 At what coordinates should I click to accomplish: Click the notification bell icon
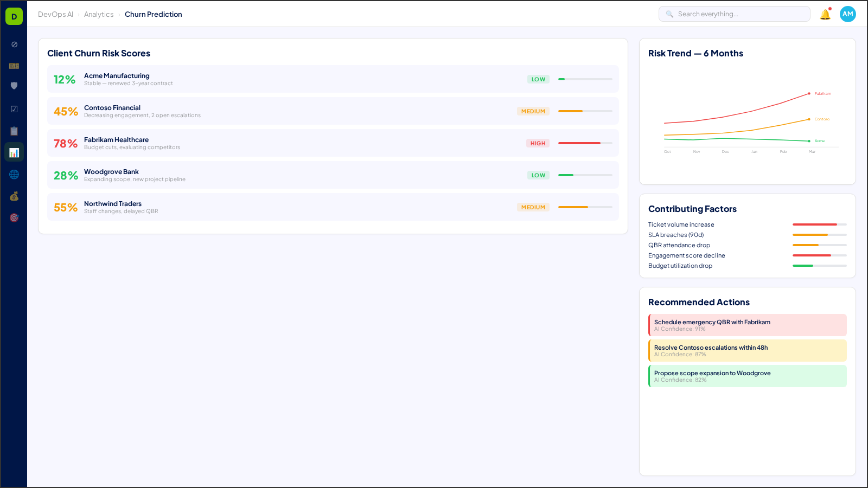tap(825, 14)
